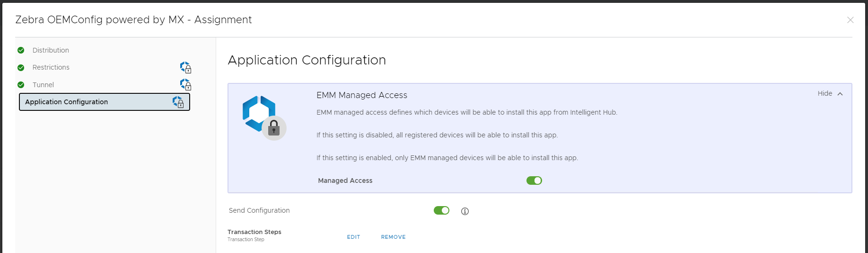Click the green checkmark beside Tunnel
This screenshot has width=868, height=253.
click(x=21, y=85)
